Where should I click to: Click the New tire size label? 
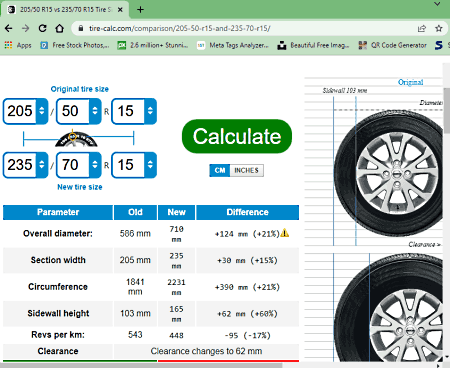coord(80,187)
